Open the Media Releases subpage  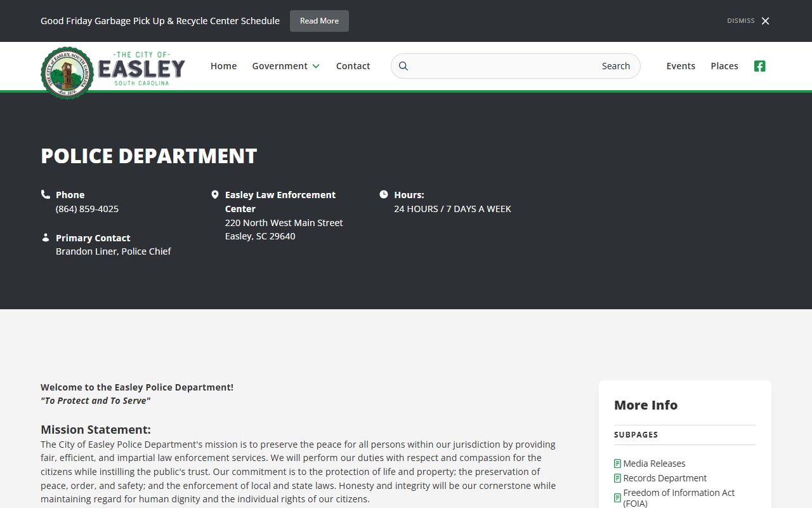click(654, 464)
